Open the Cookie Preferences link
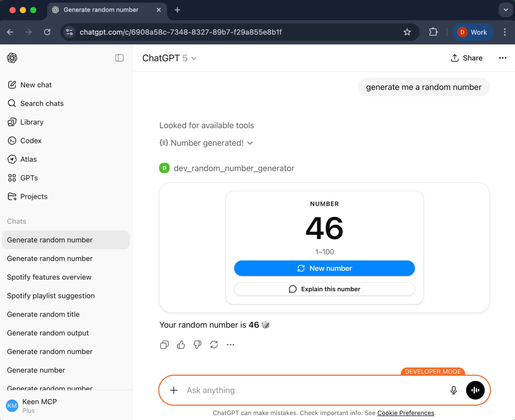 [406, 413]
